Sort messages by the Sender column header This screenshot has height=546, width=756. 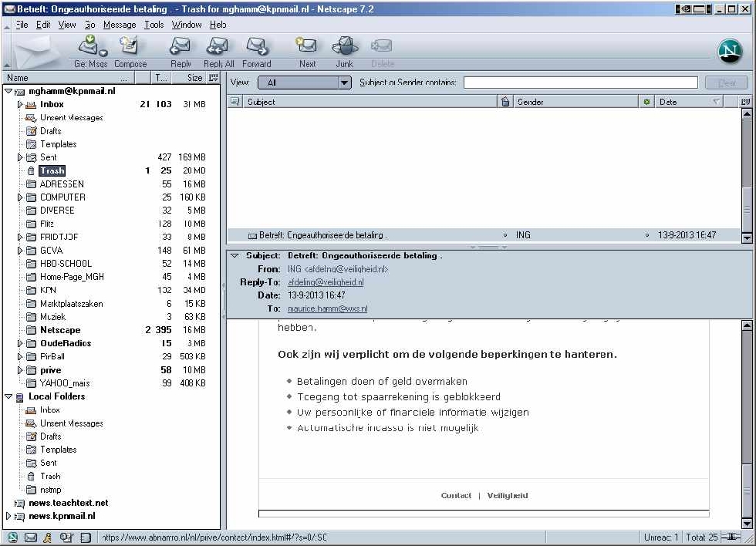click(x=575, y=102)
